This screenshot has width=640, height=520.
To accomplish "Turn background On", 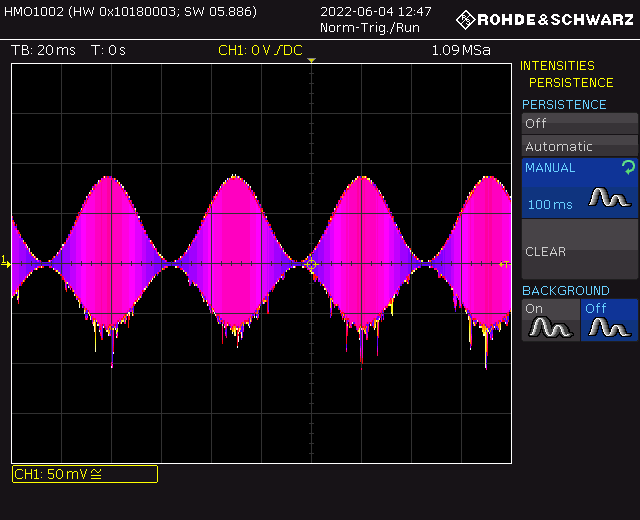I will click(551, 320).
